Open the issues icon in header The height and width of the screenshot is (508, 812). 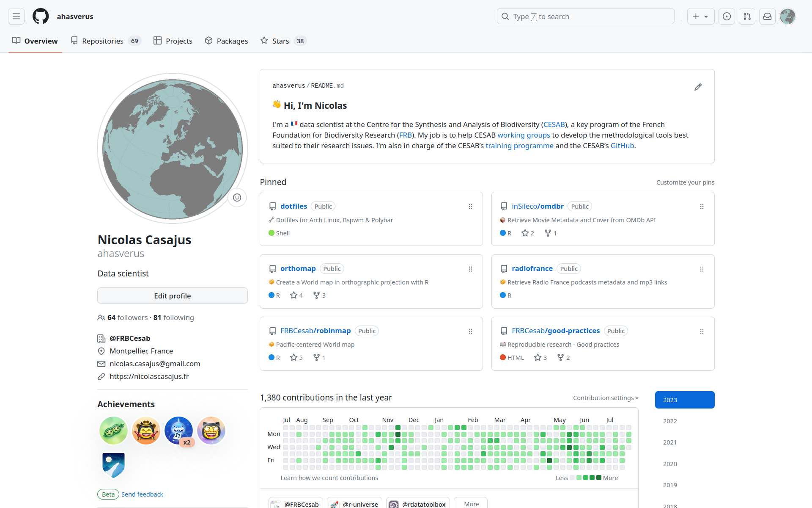[x=727, y=17]
